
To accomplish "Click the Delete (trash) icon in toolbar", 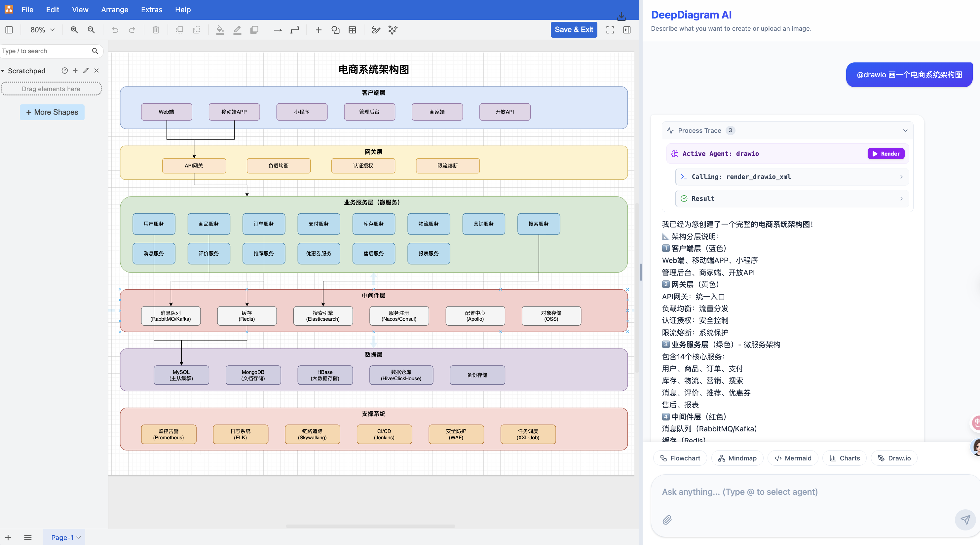I will (155, 30).
